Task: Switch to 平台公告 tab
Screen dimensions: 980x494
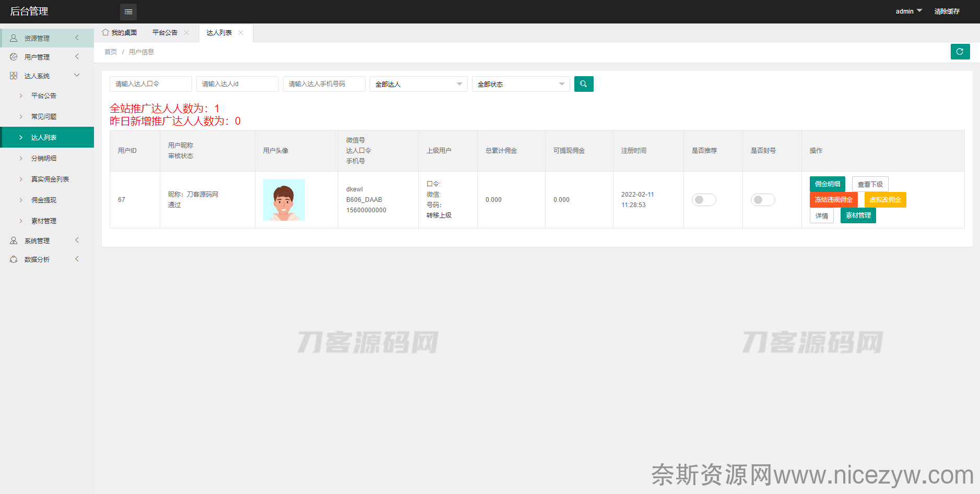Action: [x=165, y=32]
